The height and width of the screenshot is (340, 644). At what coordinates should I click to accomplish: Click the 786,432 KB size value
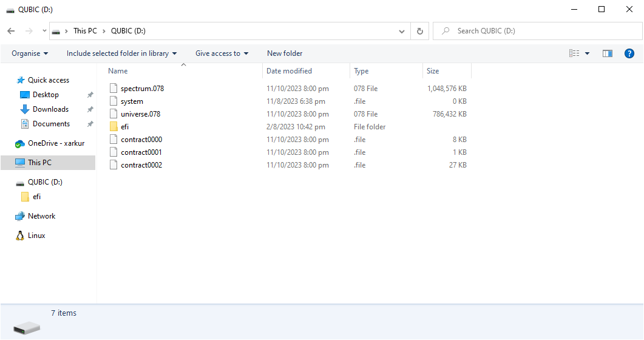pos(450,114)
